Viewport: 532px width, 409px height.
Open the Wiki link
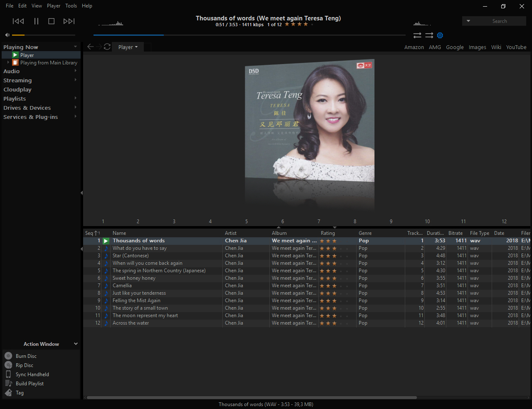click(496, 47)
